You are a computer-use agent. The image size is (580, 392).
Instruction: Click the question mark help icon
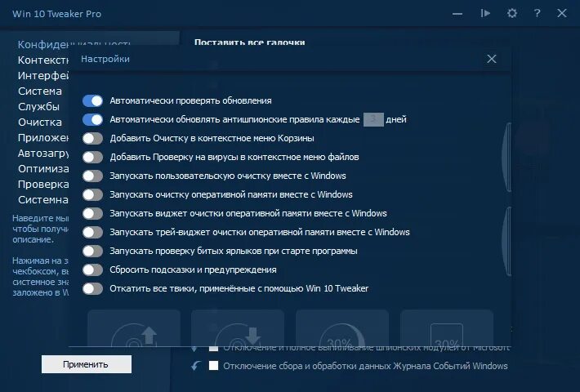pyautogui.click(x=537, y=14)
